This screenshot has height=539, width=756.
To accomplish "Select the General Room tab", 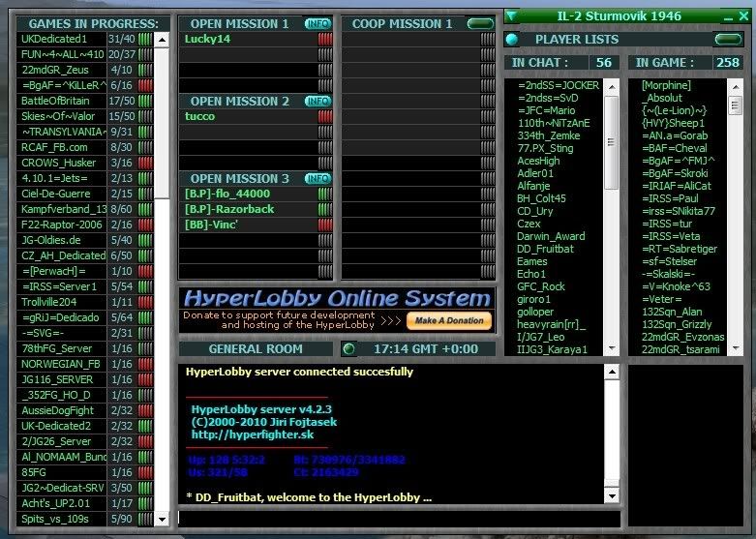I will point(256,348).
